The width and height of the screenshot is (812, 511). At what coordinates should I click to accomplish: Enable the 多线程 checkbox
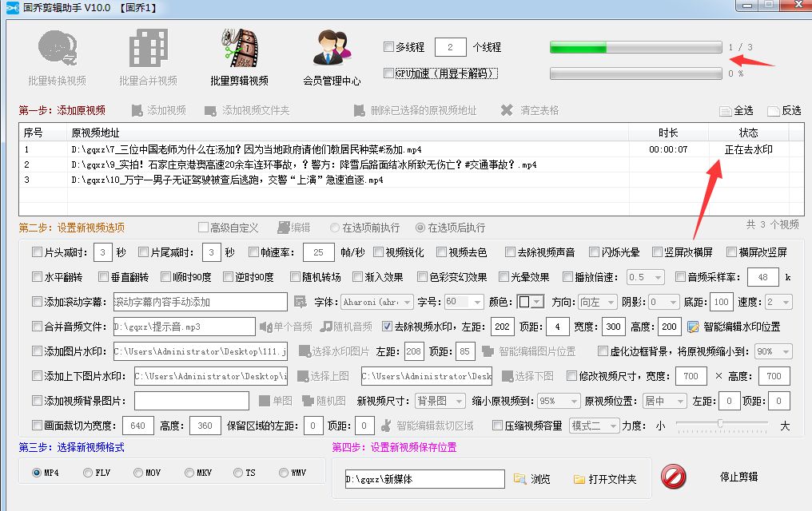coord(388,47)
